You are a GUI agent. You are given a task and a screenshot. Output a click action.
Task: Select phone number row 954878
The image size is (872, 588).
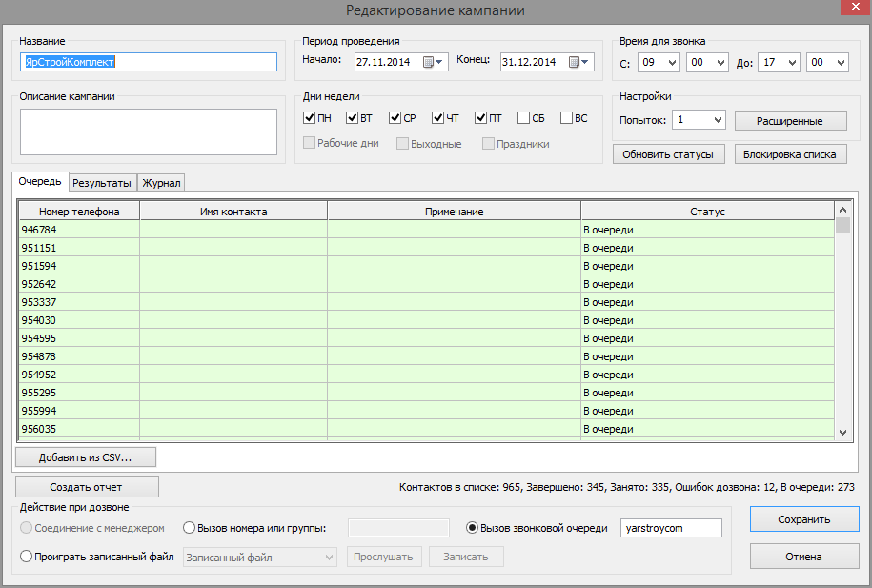(427, 356)
